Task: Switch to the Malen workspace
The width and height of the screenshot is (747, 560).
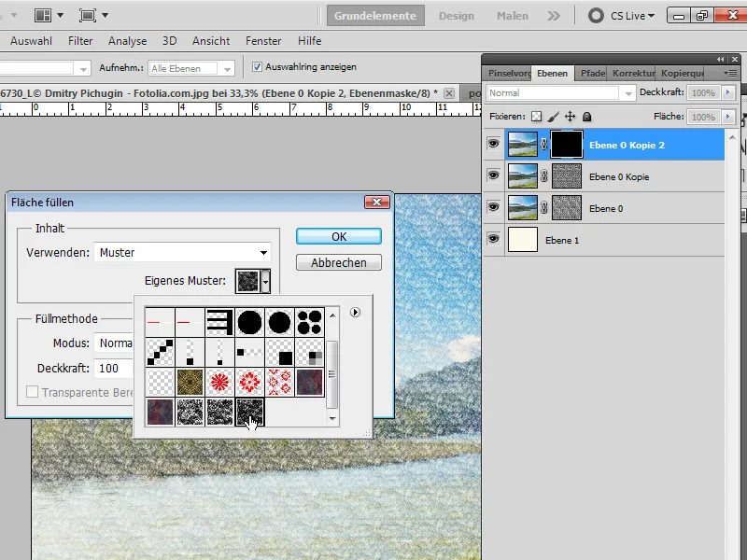Action: 512,16
